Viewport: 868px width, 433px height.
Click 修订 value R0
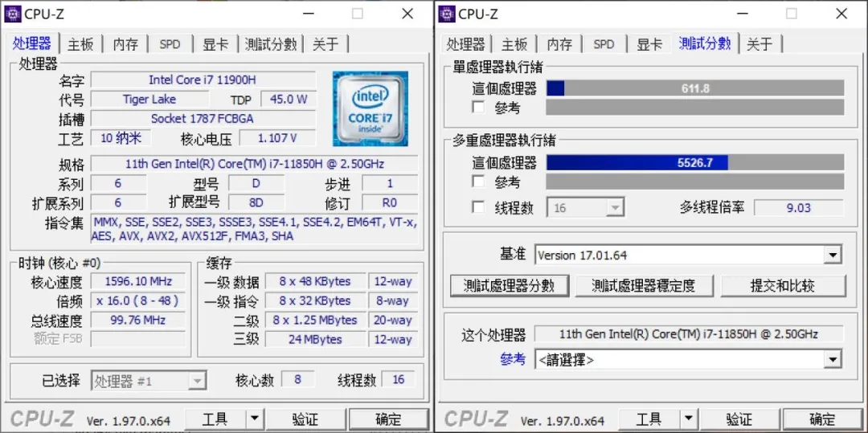tap(390, 202)
